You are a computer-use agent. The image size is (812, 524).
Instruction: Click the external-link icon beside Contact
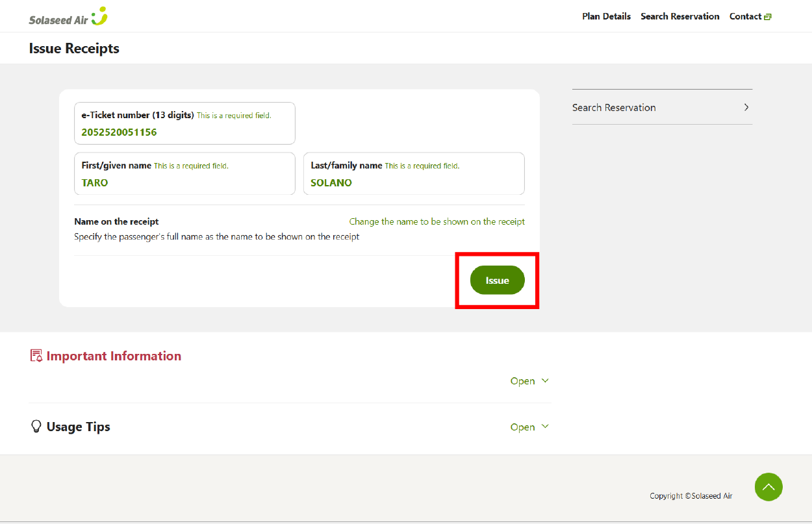pyautogui.click(x=768, y=17)
